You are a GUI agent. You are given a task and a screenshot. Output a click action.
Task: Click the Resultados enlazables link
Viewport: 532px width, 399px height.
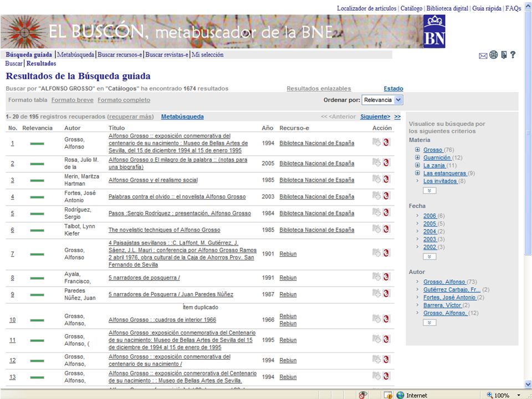coord(319,89)
